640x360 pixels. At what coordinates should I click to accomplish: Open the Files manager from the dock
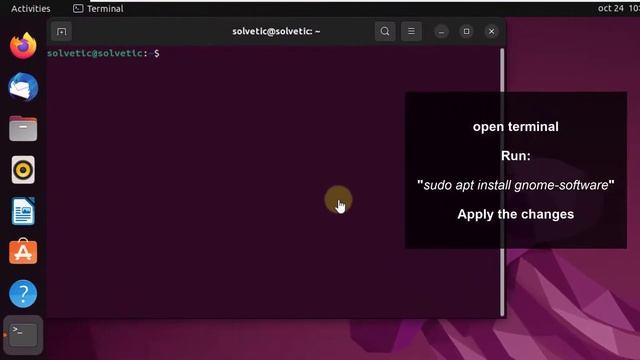point(23,129)
